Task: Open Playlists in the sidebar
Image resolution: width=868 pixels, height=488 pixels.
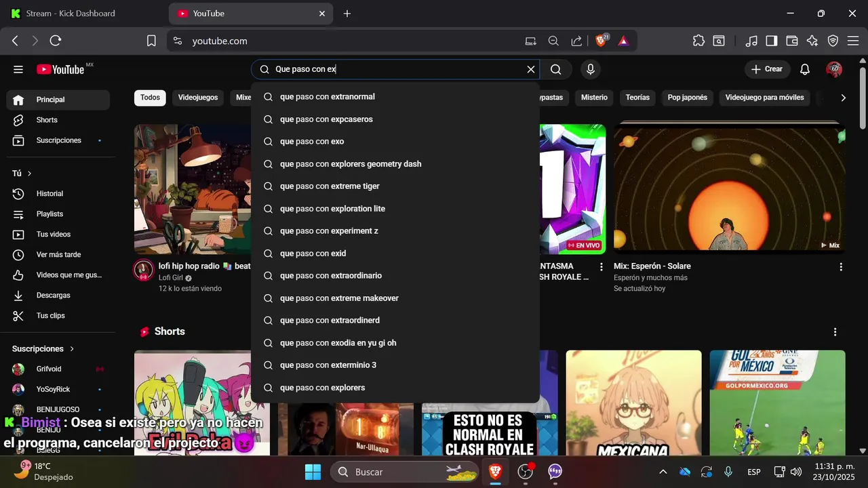Action: pos(58,214)
